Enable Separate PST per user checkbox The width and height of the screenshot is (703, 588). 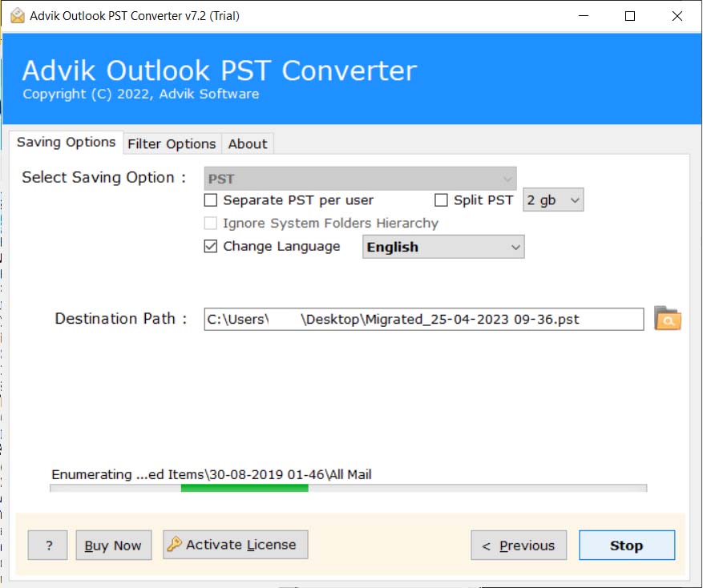210,200
